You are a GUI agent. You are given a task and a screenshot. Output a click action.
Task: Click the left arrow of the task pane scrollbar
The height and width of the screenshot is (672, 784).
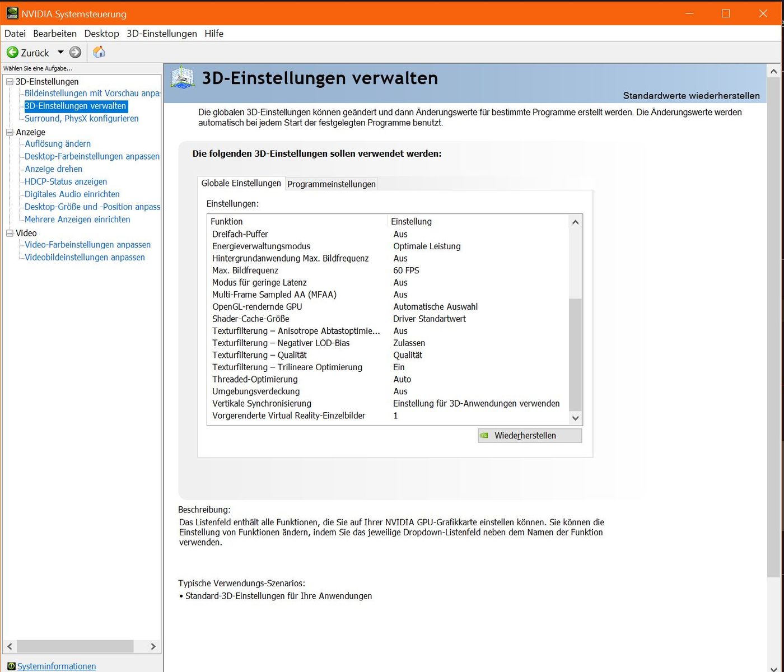click(10, 646)
